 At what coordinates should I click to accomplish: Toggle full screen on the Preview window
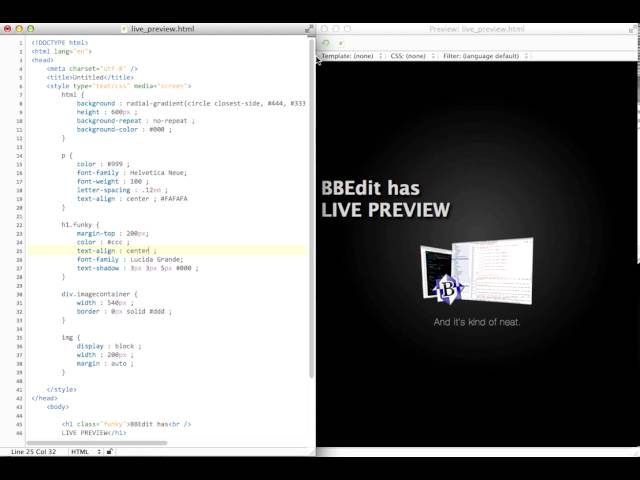click(x=633, y=29)
